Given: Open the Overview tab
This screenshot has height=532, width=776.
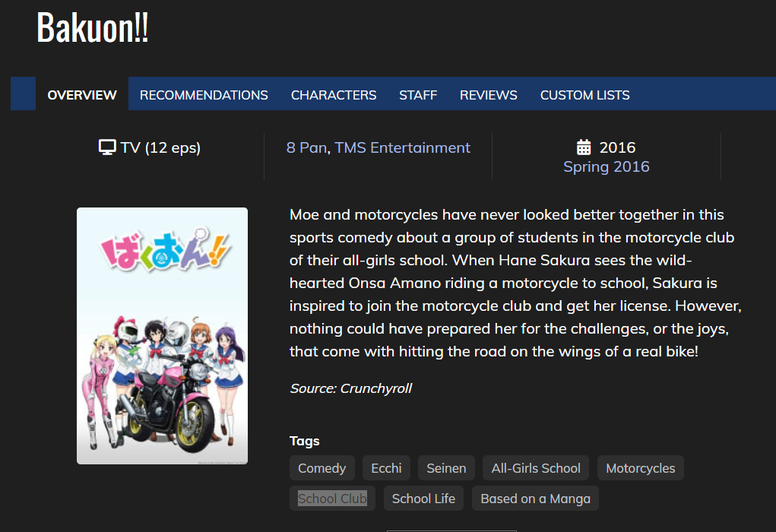Looking at the screenshot, I should (82, 94).
